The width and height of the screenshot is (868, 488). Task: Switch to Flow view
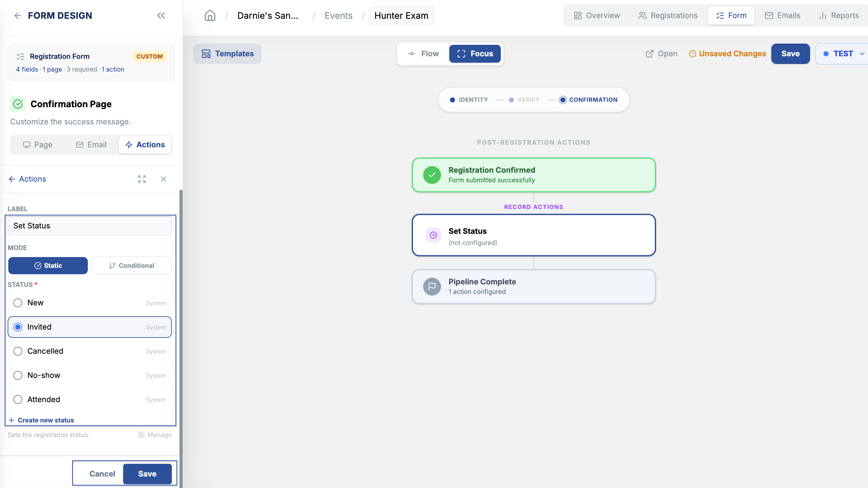[423, 53]
